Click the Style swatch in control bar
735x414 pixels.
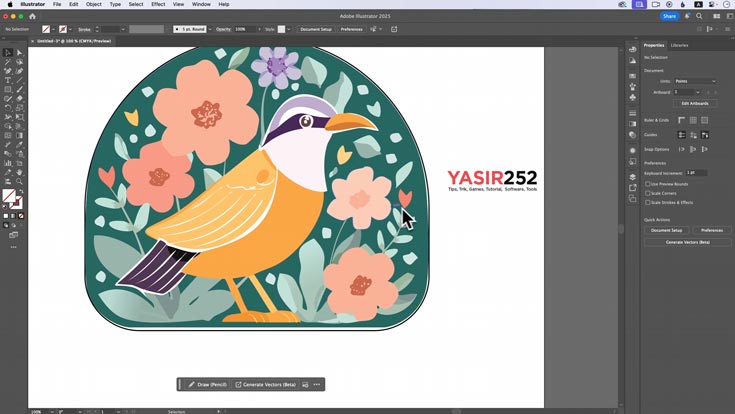point(281,29)
